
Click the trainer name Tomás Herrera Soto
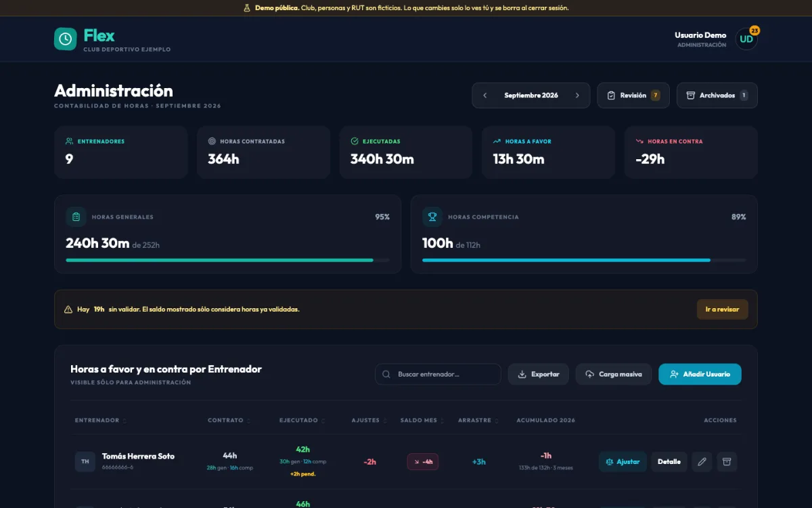pyautogui.click(x=138, y=457)
